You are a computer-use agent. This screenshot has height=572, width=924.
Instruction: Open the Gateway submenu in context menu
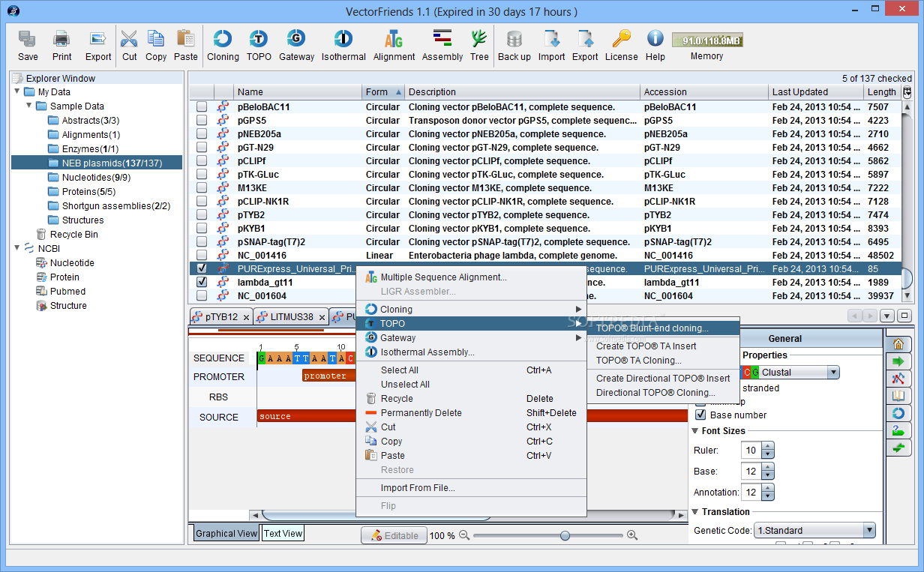(x=471, y=338)
